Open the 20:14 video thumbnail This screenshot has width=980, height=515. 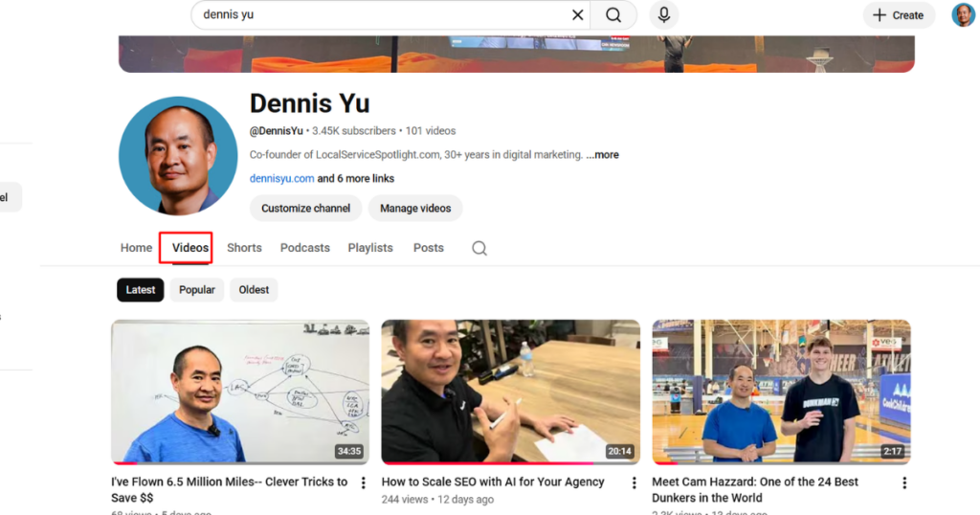511,392
